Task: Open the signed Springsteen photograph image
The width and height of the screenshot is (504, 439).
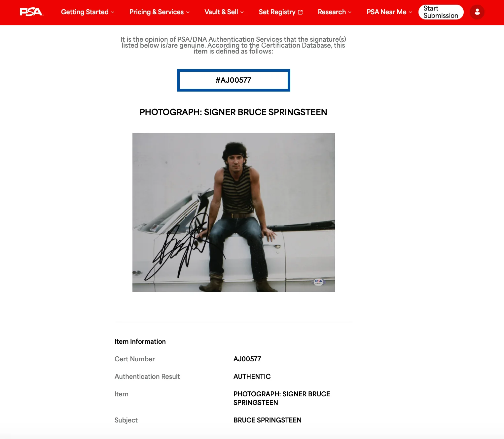Action: [x=234, y=213]
